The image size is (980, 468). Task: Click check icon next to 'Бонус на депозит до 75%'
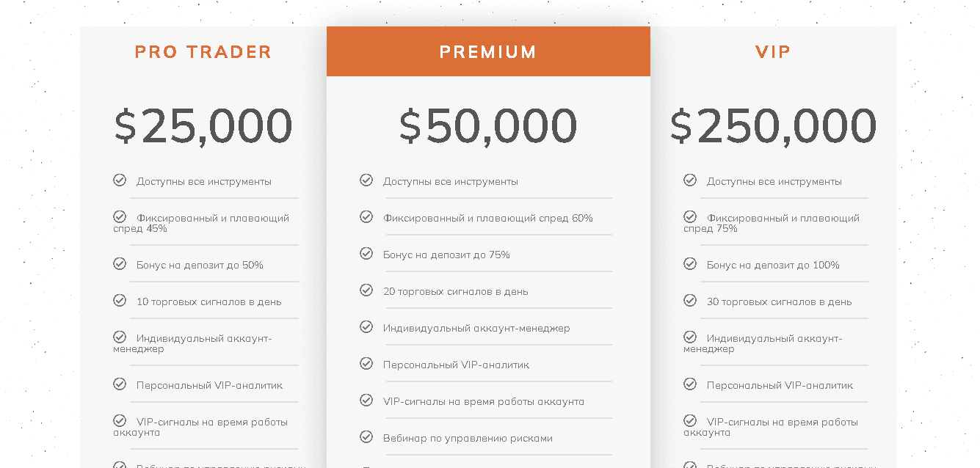(366, 253)
